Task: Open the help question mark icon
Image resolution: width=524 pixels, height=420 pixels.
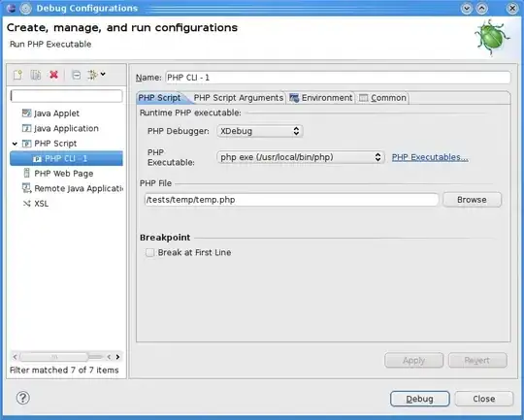Action: (23, 398)
